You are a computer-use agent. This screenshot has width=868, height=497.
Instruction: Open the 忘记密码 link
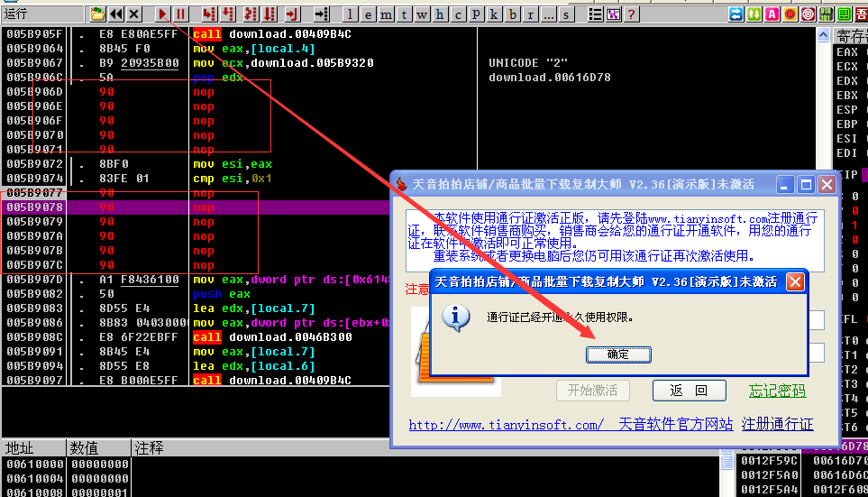click(x=777, y=391)
